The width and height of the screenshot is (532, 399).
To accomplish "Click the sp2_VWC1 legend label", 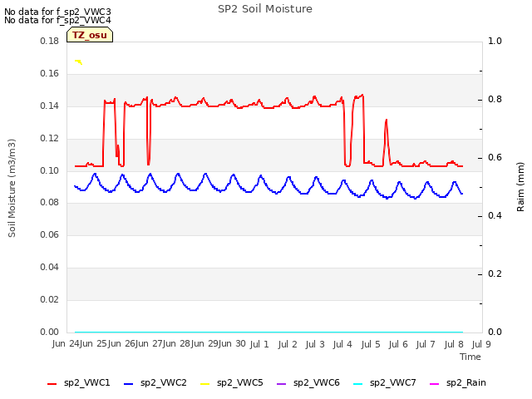I will point(86,382).
